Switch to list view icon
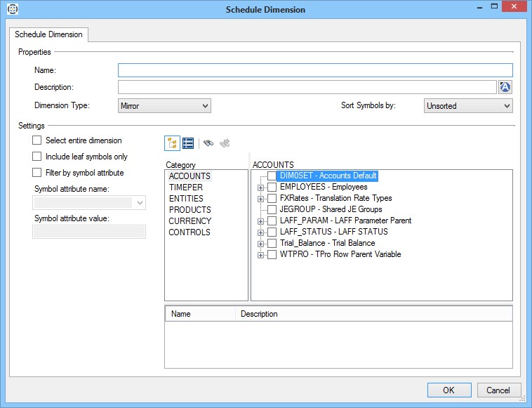This screenshot has height=408, width=532. (x=188, y=143)
